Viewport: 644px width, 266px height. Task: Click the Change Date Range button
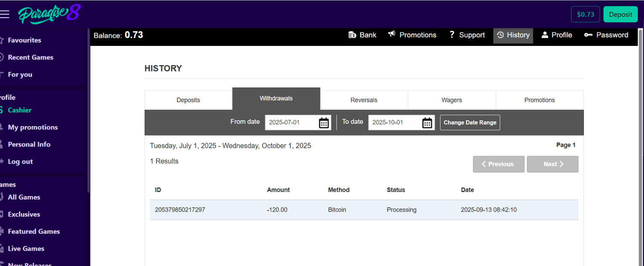pyautogui.click(x=470, y=123)
